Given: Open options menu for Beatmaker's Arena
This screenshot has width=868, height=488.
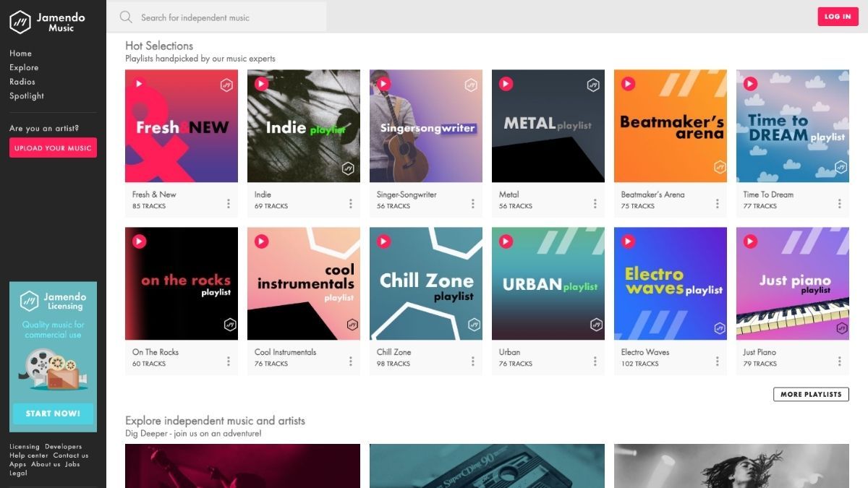Looking at the screenshot, I should pos(718,204).
